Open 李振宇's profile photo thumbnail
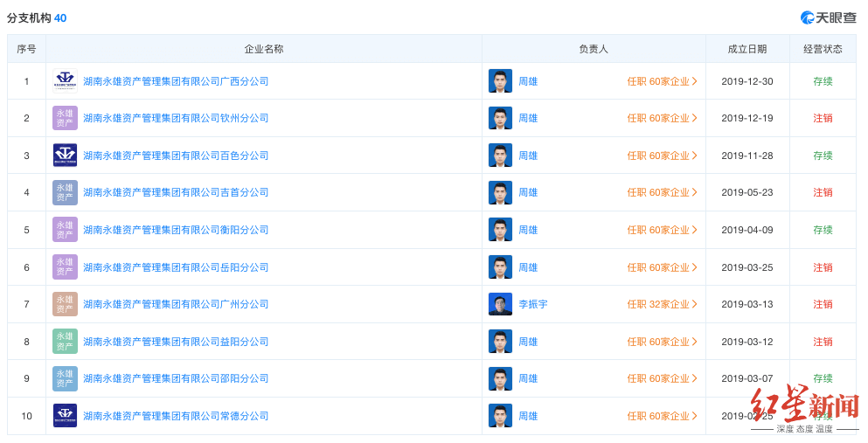 pyautogui.click(x=500, y=304)
